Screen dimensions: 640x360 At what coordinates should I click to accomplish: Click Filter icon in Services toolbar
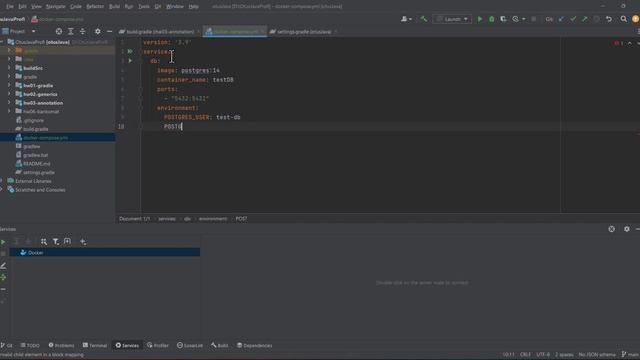click(x=56, y=242)
